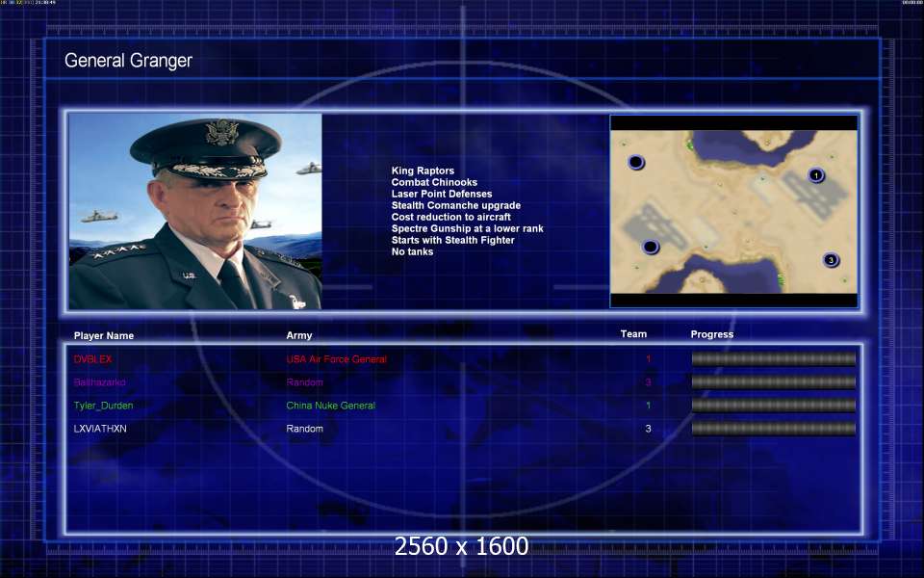
Task: Select start position marker 3 on map
Action: pos(831,260)
